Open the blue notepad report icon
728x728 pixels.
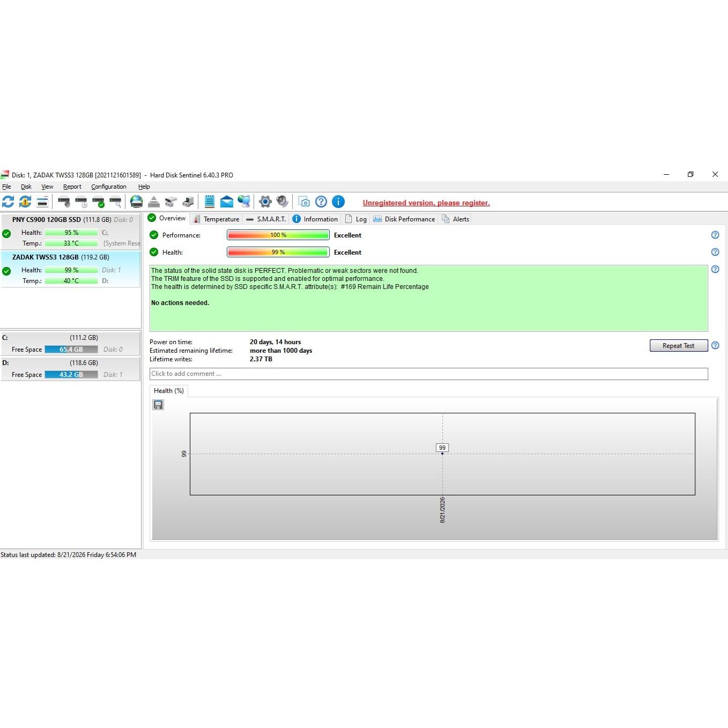tap(210, 202)
